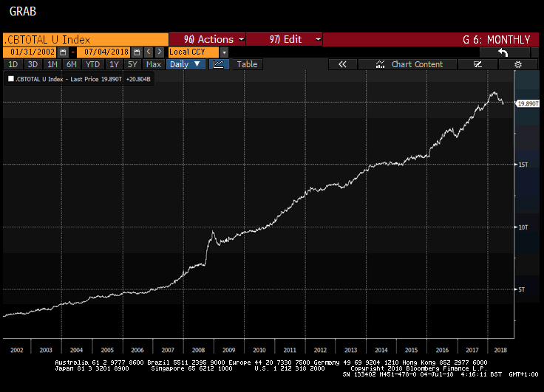Select the 5Y range tab
The image size is (544, 392).
click(x=132, y=64)
